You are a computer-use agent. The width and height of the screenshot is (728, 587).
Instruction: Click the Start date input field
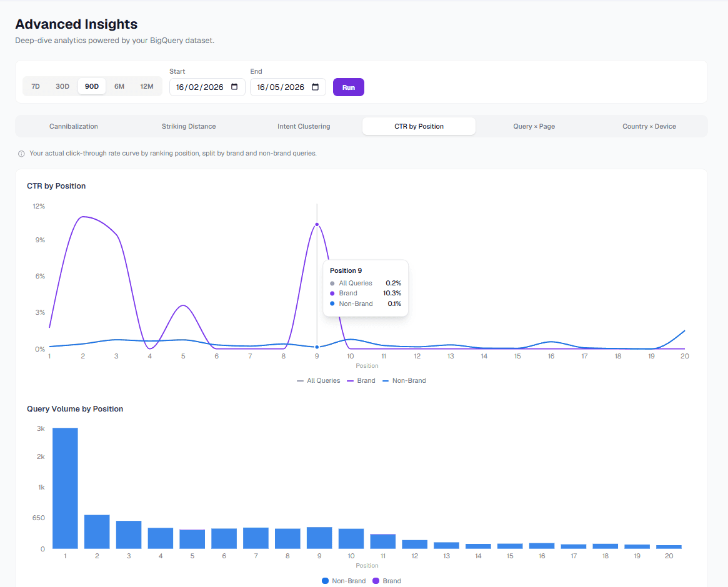click(207, 87)
